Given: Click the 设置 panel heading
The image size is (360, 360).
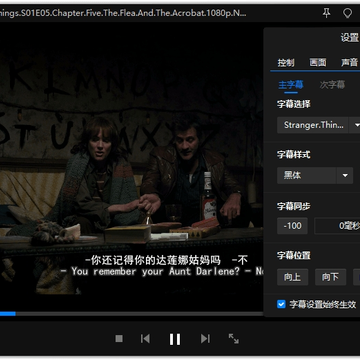Looking at the screenshot, I should click(349, 37).
